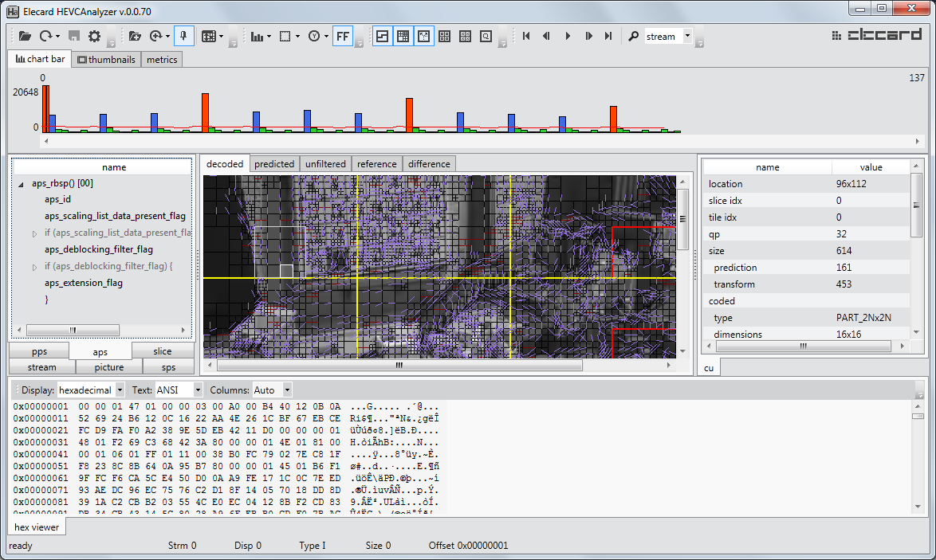
Task: Switch to the thumbnails tab
Action: coord(106,60)
